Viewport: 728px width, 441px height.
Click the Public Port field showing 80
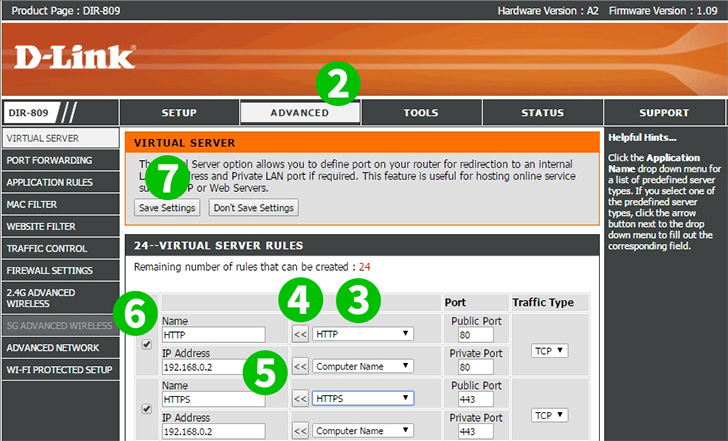[x=475, y=335]
